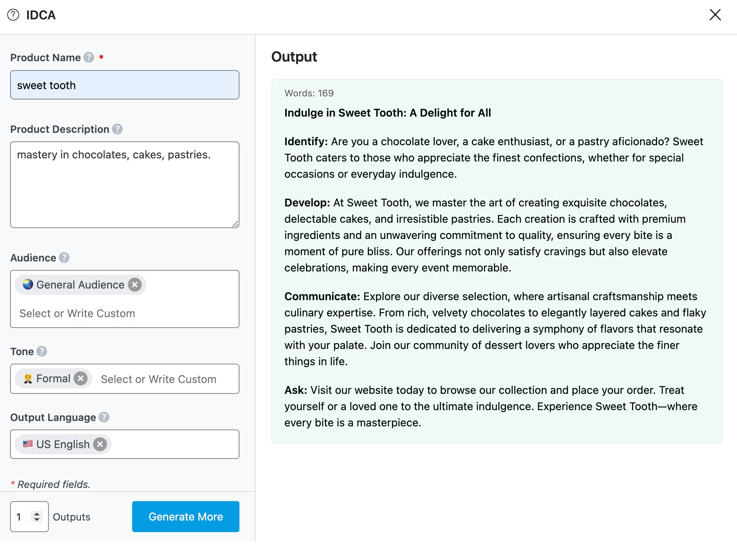Select the General Audience chip label
This screenshot has height=560, width=737.
tap(80, 285)
